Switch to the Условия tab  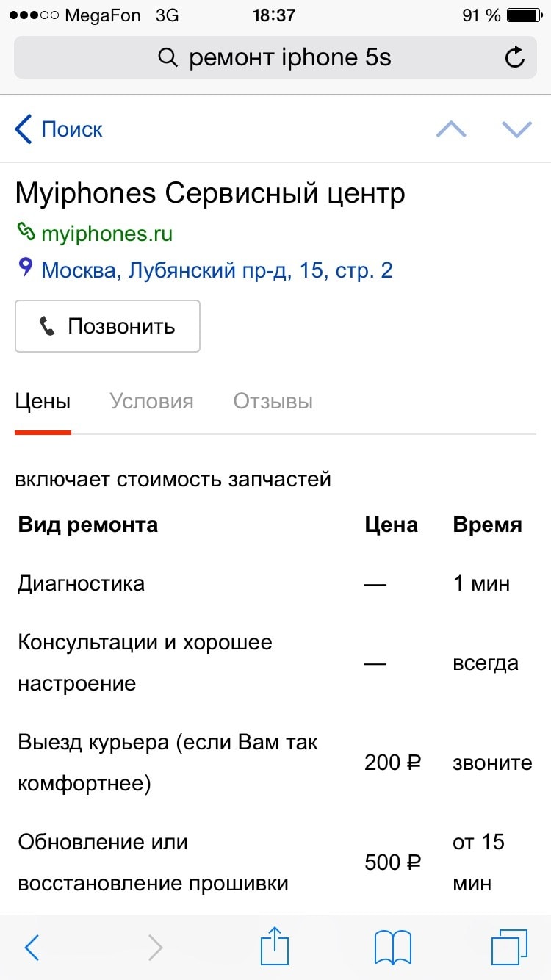click(151, 402)
